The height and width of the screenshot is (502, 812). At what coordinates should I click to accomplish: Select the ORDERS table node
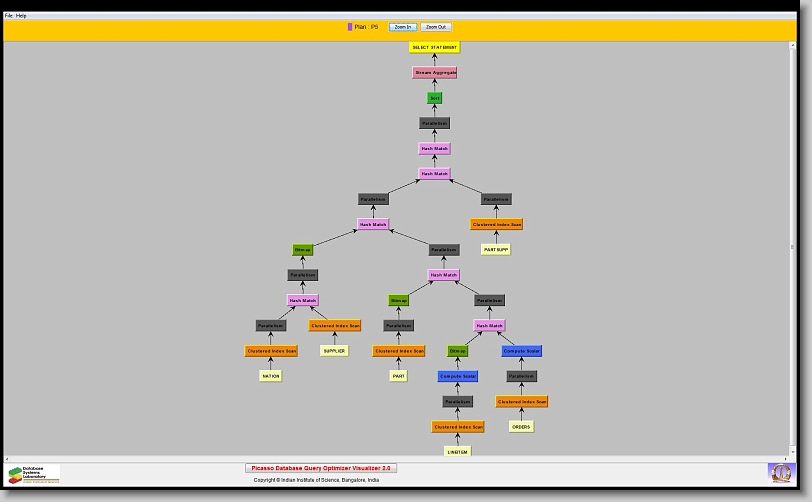(x=521, y=427)
